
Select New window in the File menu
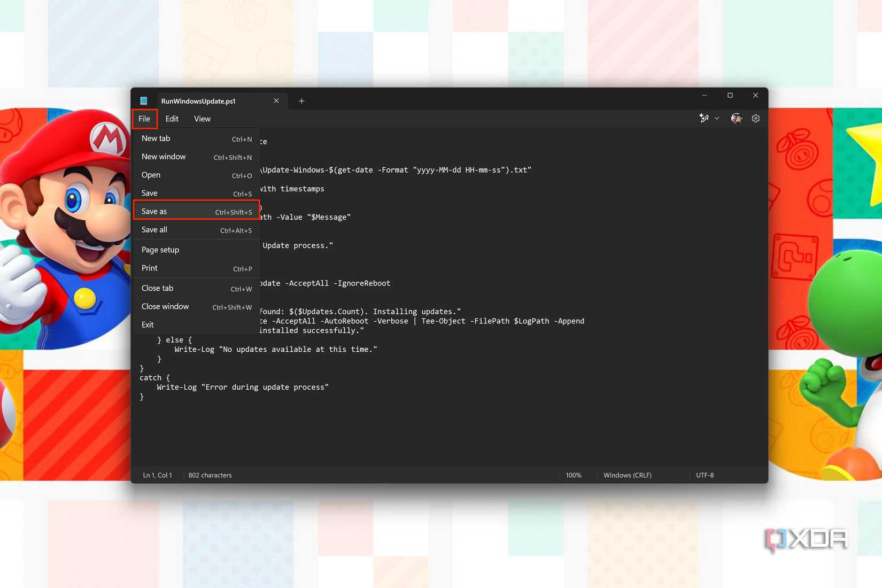[164, 157]
